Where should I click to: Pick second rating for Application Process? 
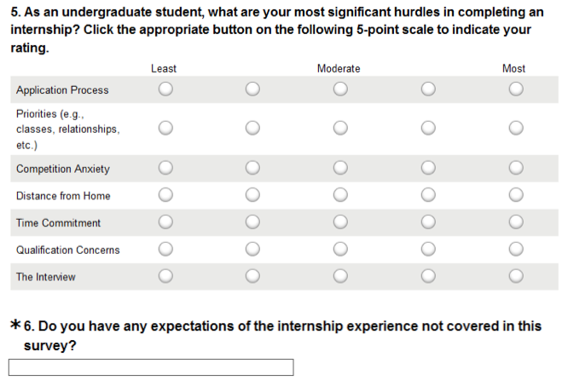coord(252,89)
